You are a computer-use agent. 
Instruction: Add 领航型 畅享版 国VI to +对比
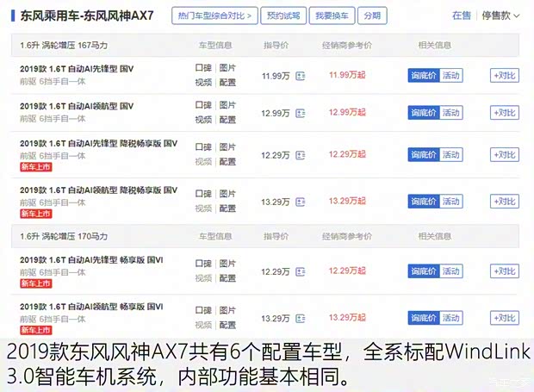click(505, 318)
